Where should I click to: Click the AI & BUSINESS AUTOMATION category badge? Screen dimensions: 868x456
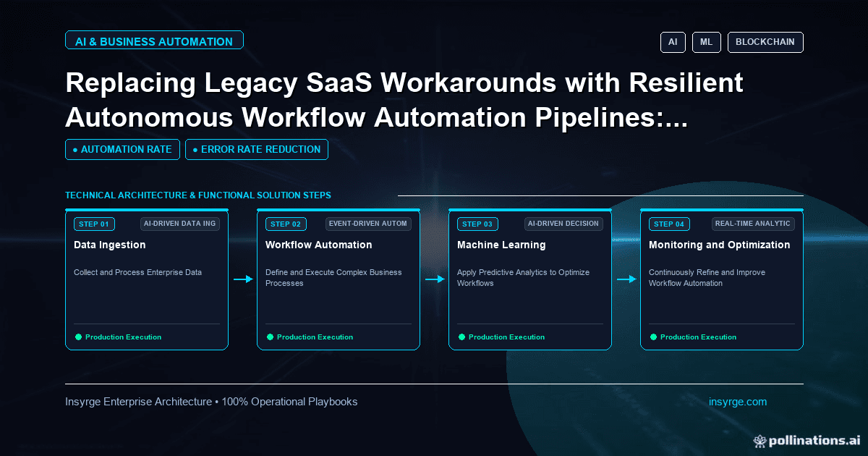(x=154, y=41)
